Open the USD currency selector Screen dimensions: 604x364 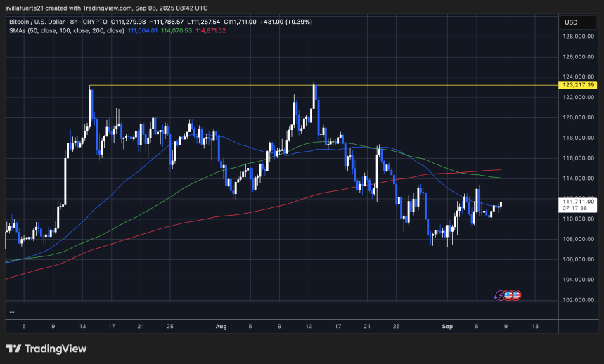click(570, 22)
